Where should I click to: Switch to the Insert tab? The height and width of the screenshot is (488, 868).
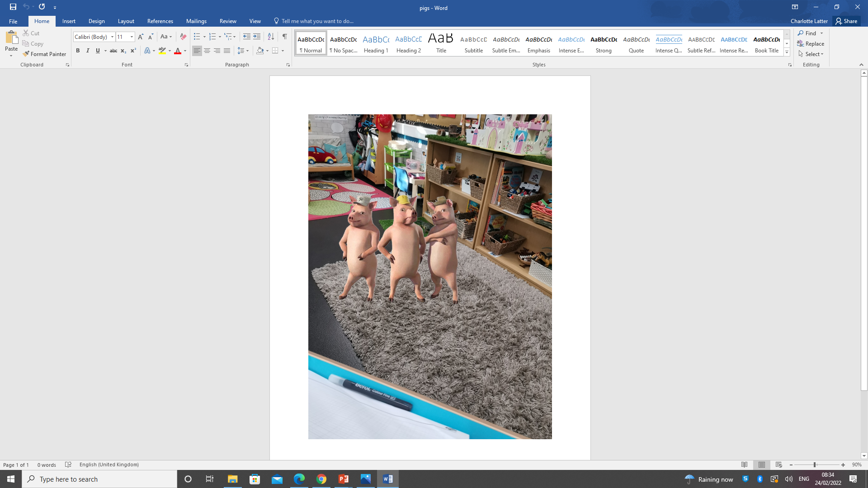[x=69, y=21]
